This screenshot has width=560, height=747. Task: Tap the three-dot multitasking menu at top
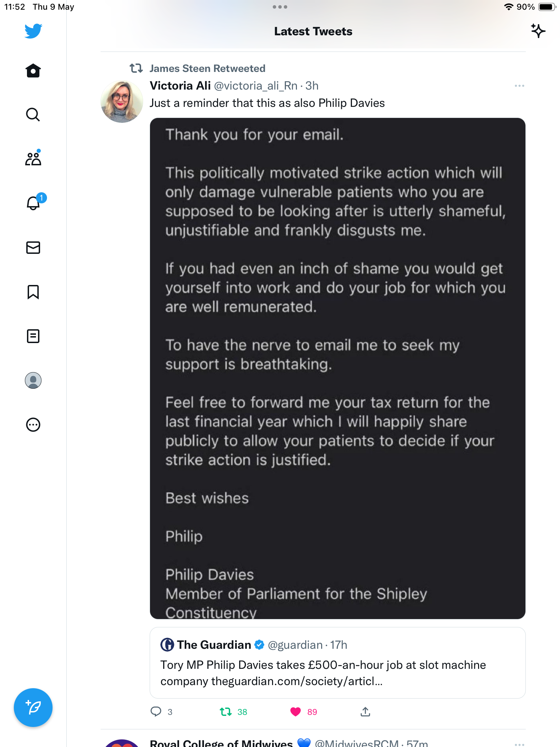pyautogui.click(x=280, y=7)
